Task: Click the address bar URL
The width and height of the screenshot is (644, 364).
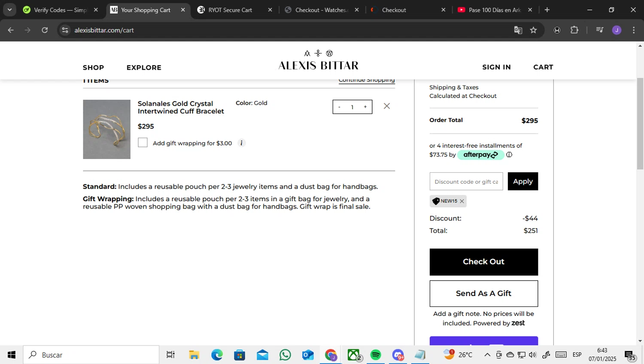Action: coord(104,30)
